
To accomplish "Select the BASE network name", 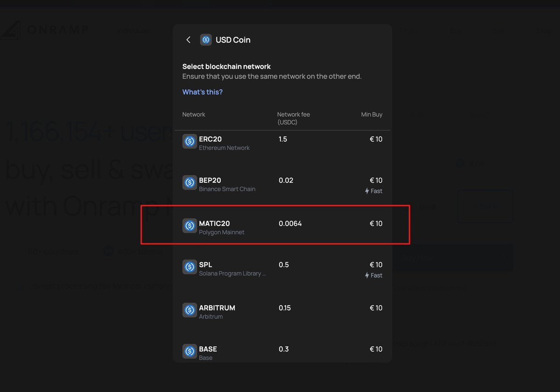I will tap(208, 349).
